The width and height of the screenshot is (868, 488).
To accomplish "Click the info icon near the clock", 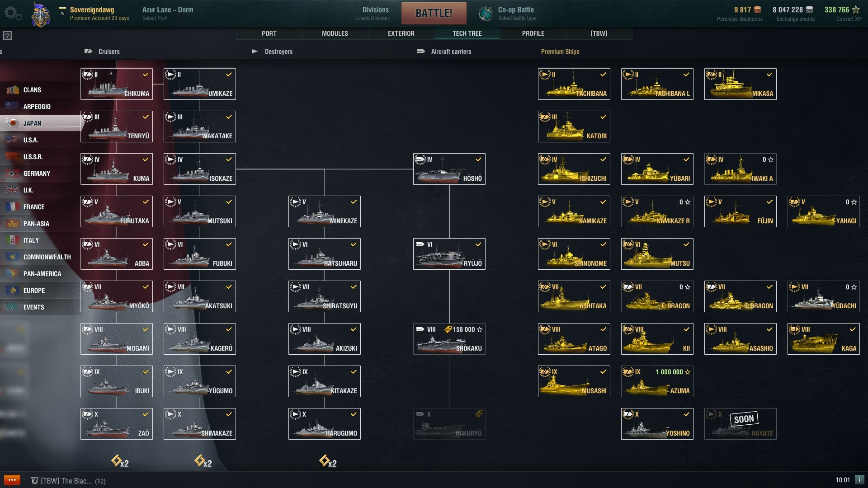I will (x=859, y=479).
